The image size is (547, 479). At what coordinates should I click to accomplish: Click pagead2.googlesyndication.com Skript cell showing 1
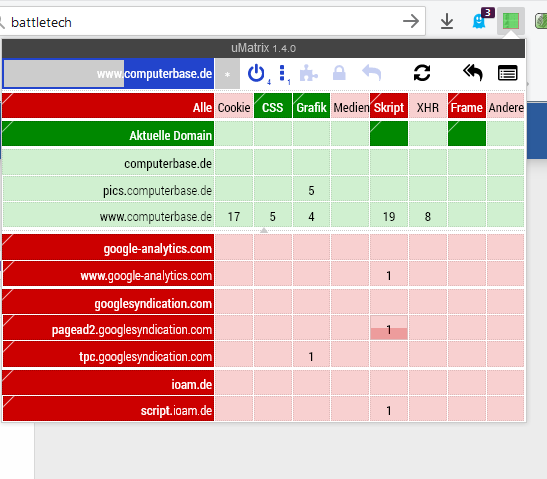(389, 328)
